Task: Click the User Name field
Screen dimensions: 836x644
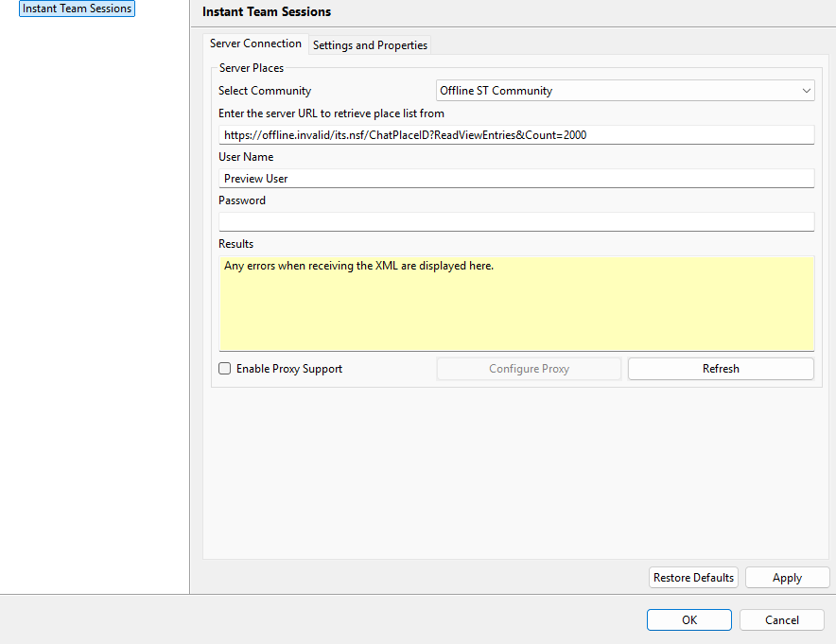Action: 516,179
